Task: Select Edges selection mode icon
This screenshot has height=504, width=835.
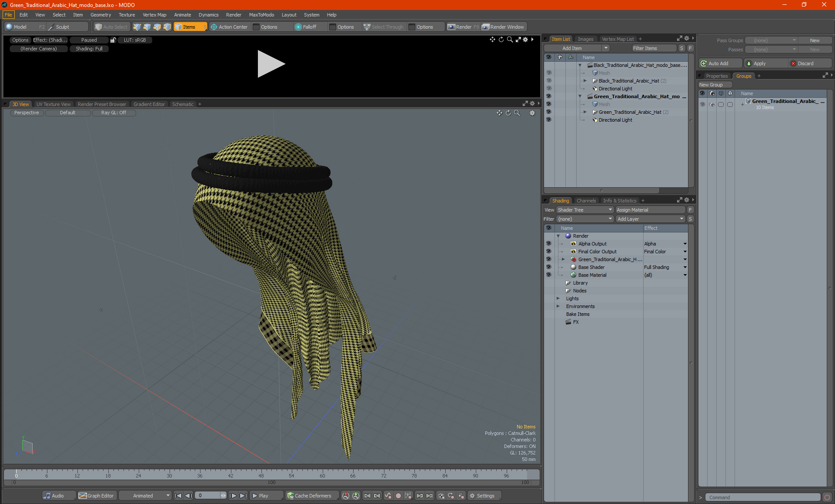Action: (x=147, y=27)
